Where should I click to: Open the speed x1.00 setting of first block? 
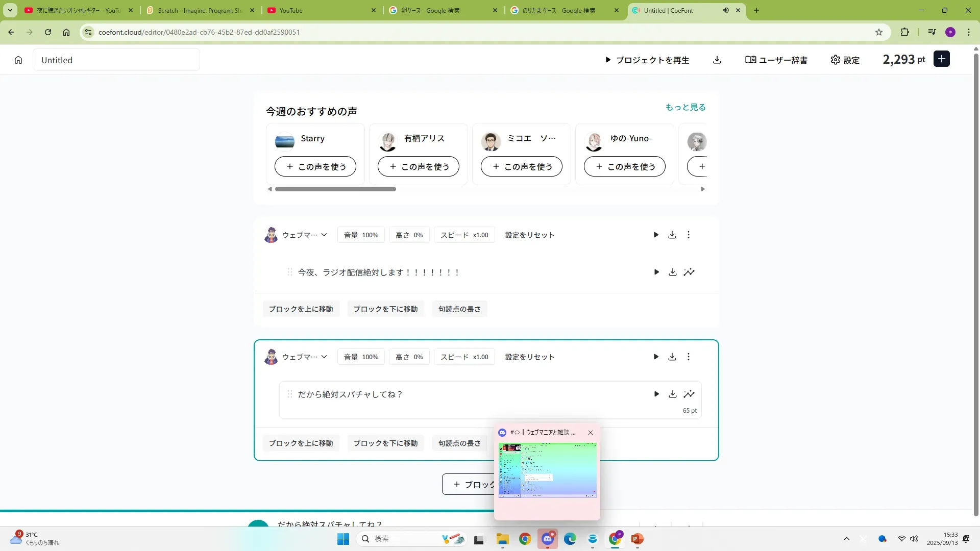click(464, 235)
